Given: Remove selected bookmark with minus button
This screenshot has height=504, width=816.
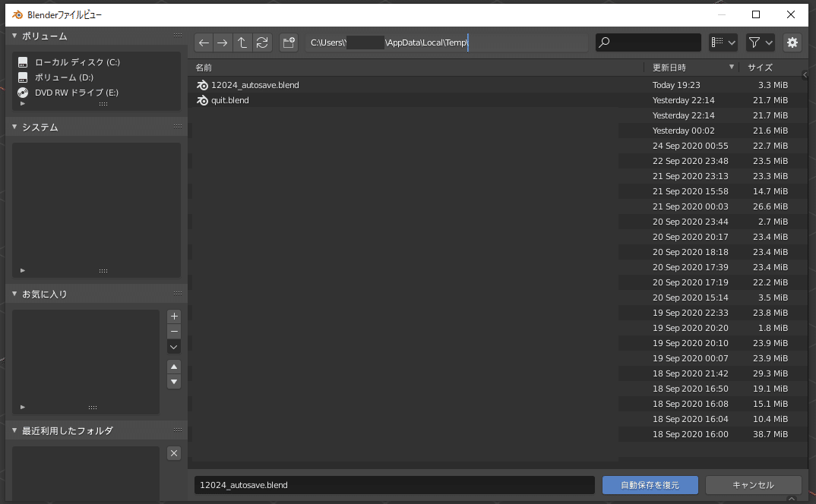Looking at the screenshot, I should click(x=174, y=331).
